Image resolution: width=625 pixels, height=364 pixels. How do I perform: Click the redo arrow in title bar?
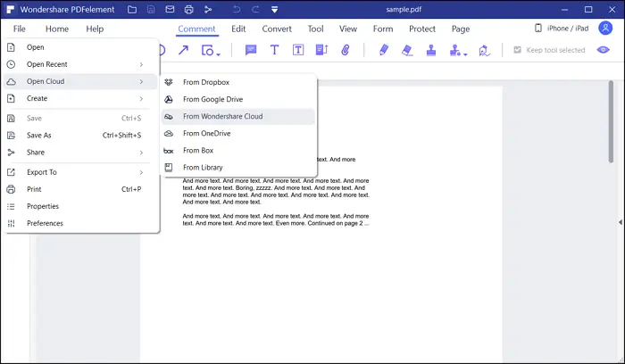point(255,9)
